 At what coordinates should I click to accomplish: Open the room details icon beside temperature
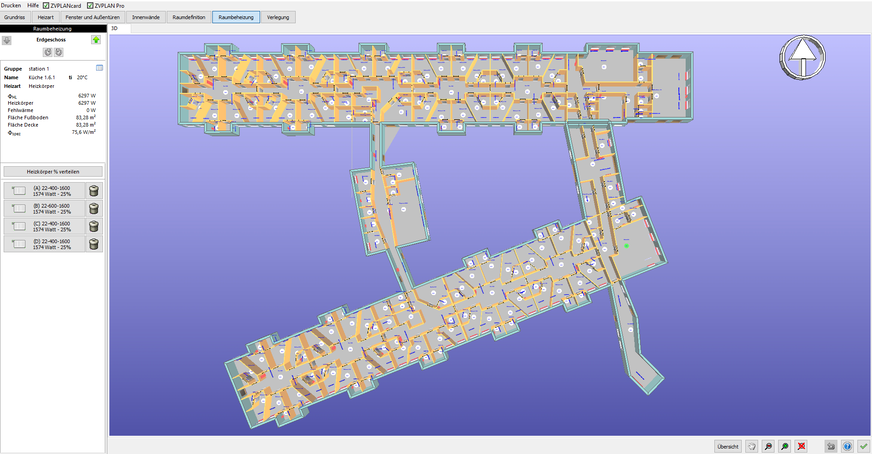click(x=100, y=68)
